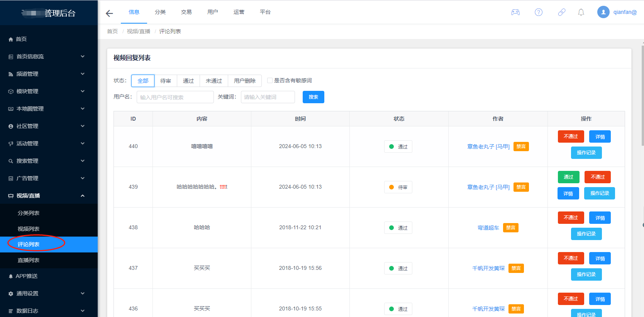This screenshot has width=644, height=317.
Task: Click the user avatar icon
Action: [603, 12]
